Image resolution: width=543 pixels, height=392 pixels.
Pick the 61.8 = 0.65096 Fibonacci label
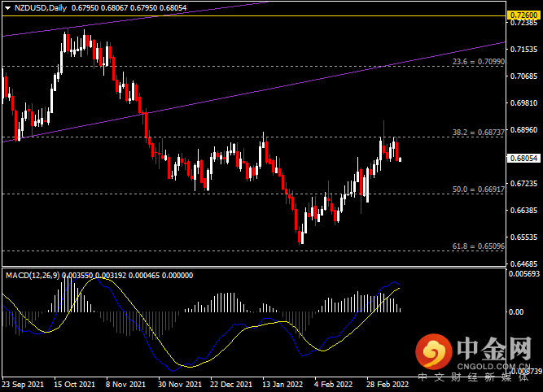478,246
